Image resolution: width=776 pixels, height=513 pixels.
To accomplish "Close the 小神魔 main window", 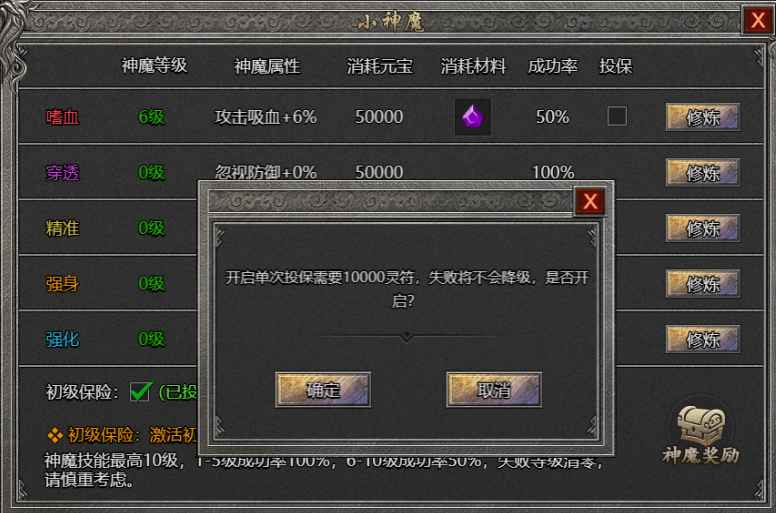I will pos(758,20).
